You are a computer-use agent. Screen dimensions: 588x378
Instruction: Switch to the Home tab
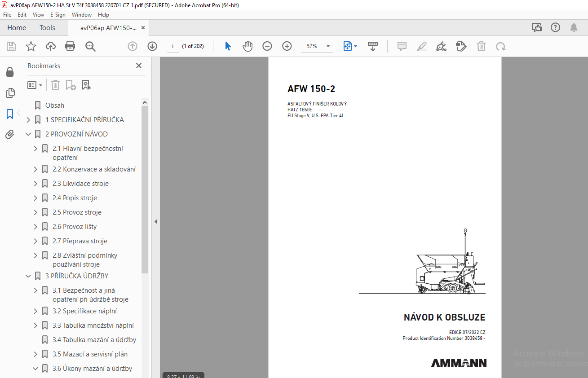pyautogui.click(x=17, y=28)
